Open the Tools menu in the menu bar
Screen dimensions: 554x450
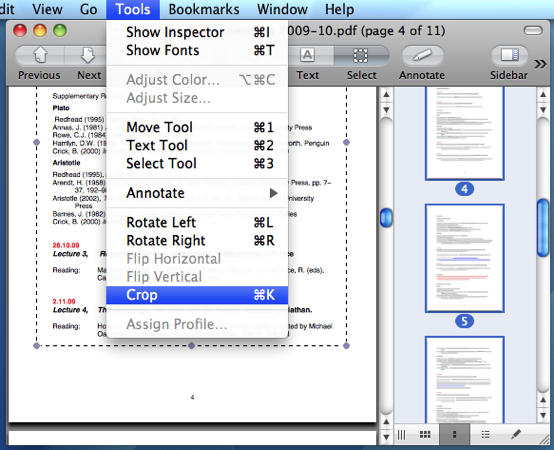point(133,9)
